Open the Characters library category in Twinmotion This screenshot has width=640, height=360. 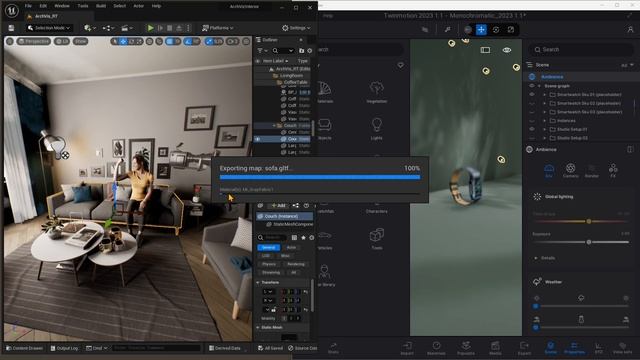376,207
